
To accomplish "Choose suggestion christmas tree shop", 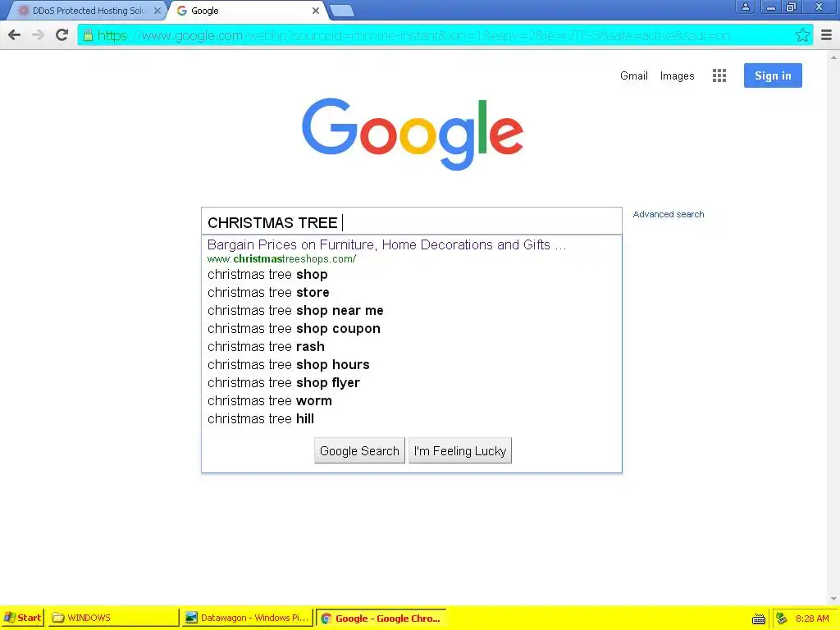I will 267,274.
